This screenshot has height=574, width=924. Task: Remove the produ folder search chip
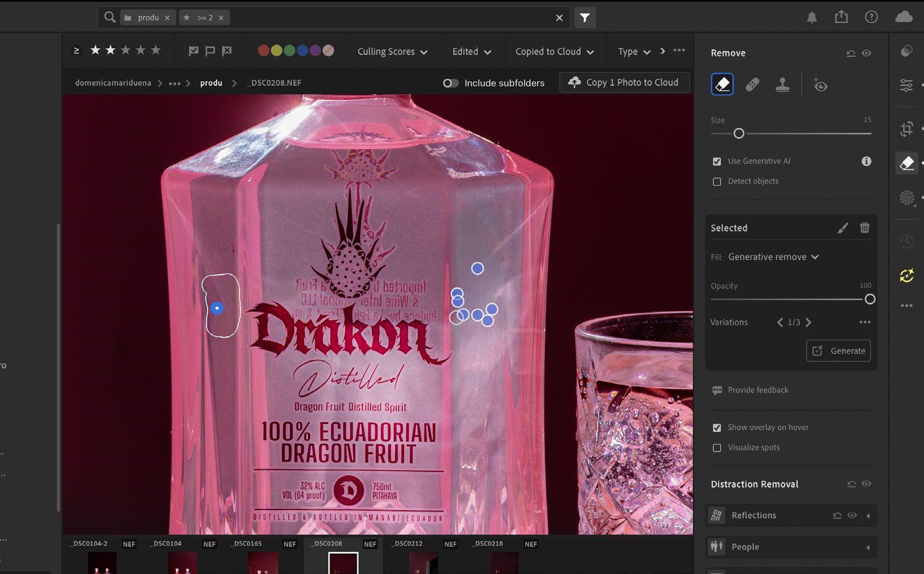167,18
